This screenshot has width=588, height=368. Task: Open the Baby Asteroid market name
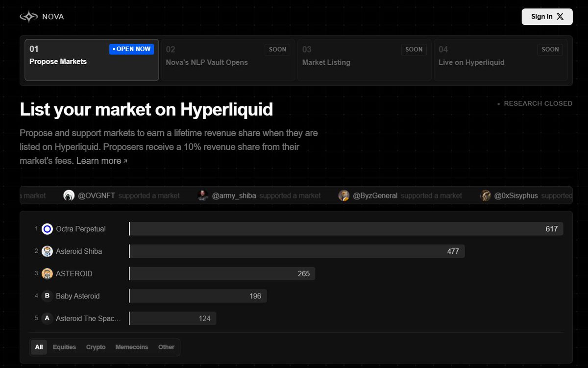[77, 296]
